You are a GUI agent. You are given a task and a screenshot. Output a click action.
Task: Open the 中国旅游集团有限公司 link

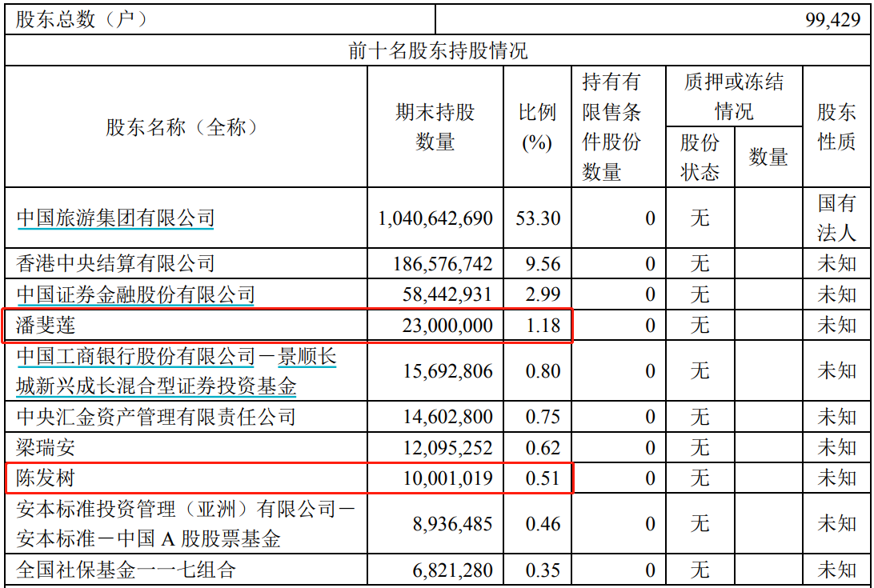pyautogui.click(x=116, y=218)
